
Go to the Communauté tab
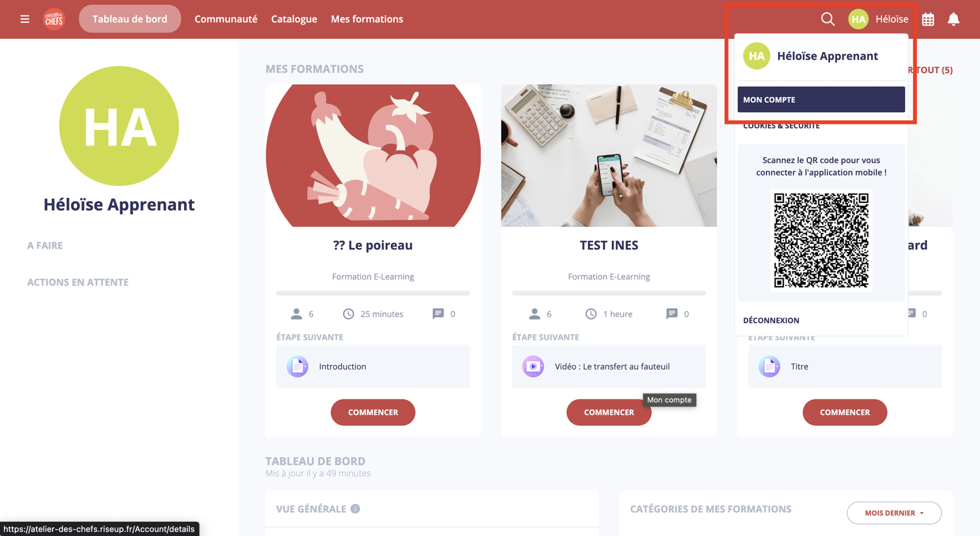[x=226, y=19]
